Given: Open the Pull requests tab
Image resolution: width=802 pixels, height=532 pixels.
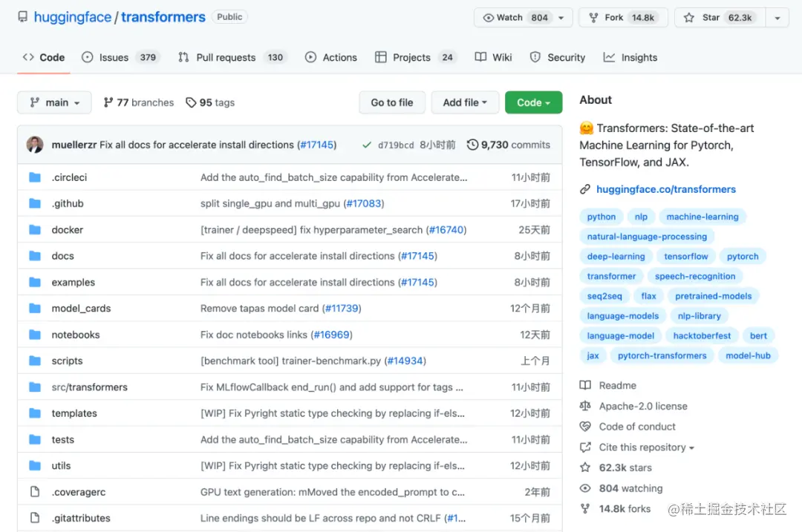Looking at the screenshot, I should coord(232,58).
